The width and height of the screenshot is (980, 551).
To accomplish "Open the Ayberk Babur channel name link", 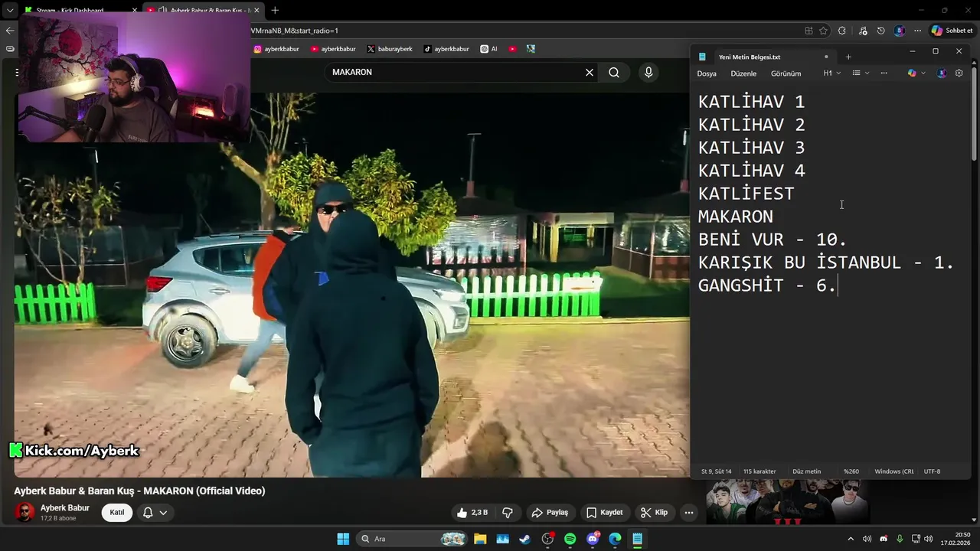I will (65, 508).
